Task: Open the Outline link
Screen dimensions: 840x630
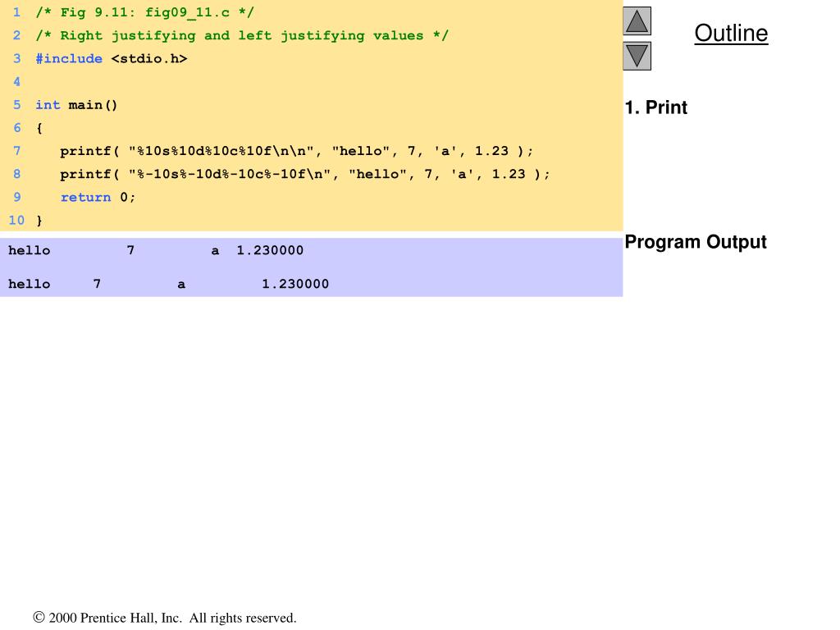Action: (x=731, y=33)
